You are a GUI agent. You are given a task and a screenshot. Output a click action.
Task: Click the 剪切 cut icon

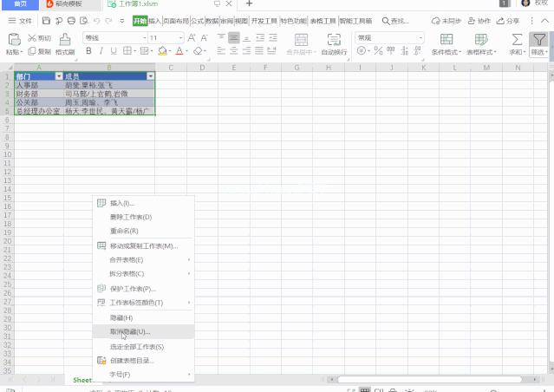coord(39,38)
